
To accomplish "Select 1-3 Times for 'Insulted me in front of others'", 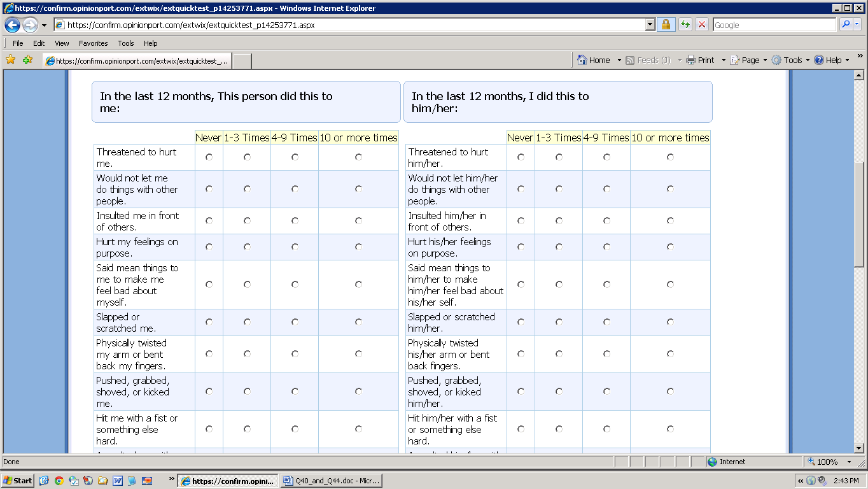I will point(247,221).
